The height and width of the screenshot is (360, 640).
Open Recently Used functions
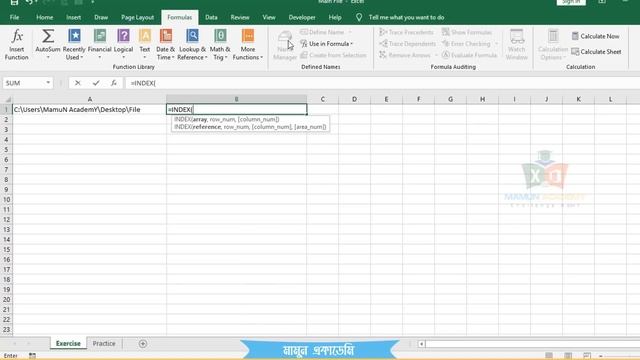tap(74, 45)
